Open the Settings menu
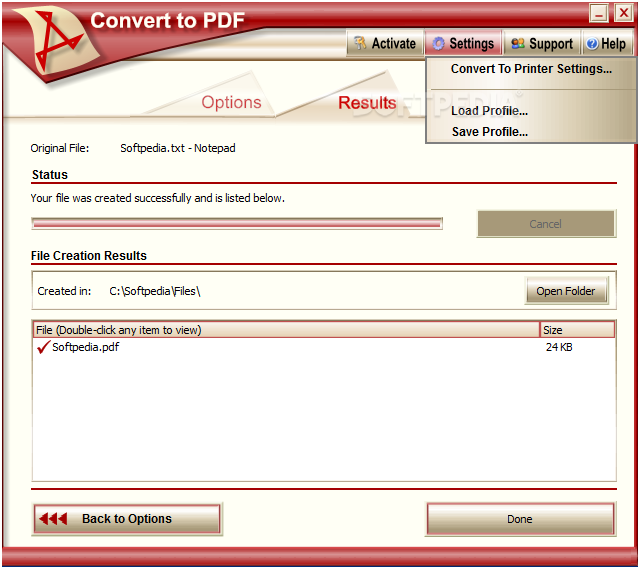 [x=463, y=43]
